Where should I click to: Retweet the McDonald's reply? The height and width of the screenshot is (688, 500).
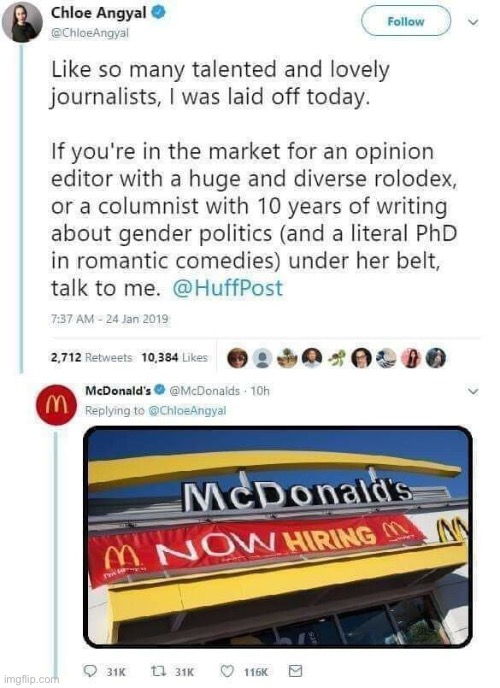[157, 670]
